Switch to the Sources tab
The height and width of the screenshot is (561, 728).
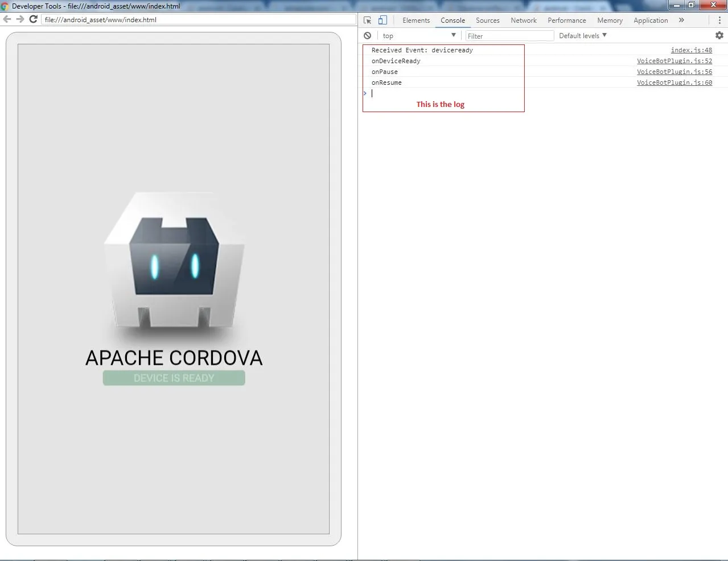pos(488,20)
